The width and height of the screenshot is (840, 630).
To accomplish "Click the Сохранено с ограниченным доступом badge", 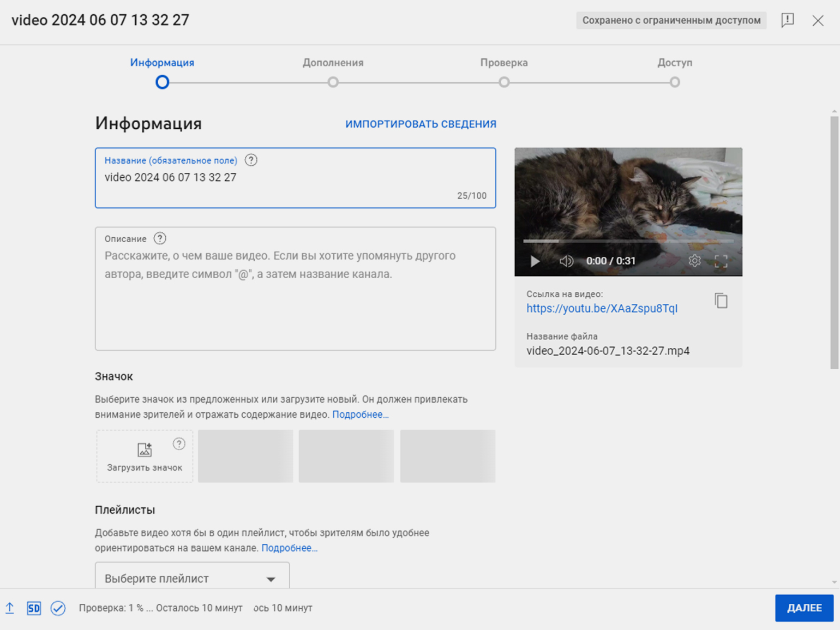I will 671,20.
